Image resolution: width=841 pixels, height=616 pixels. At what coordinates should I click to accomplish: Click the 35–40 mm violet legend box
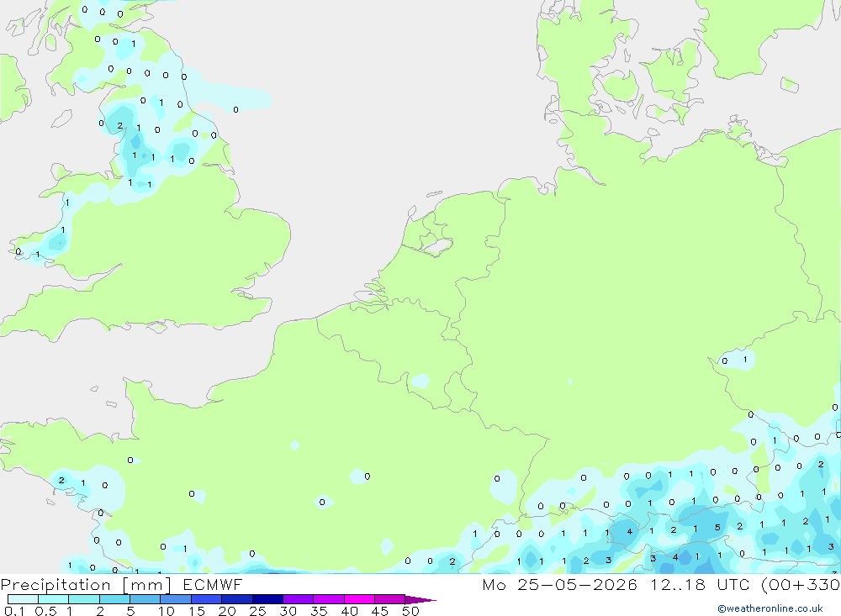329,599
